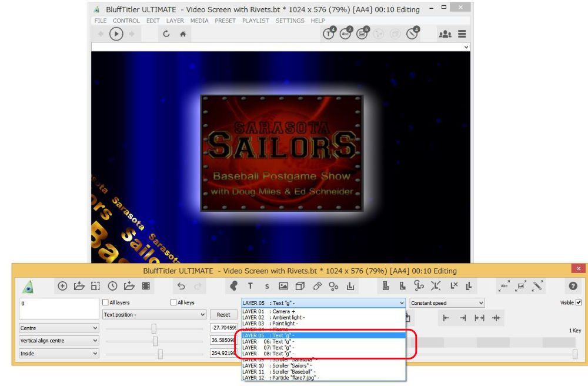Click the filmstrip export video icon
588x386 pixels.
tap(146, 286)
